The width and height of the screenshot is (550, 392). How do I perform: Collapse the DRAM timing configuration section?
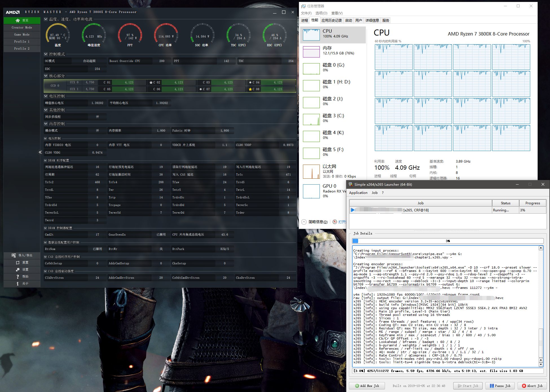45,160
